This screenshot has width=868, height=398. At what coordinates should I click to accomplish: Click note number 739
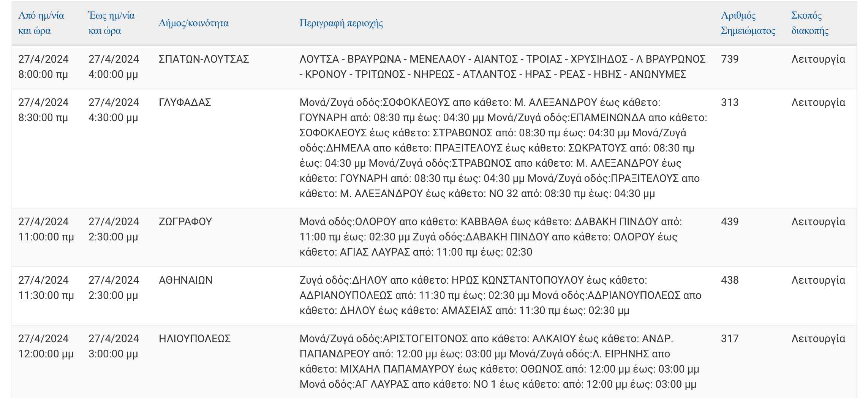pyautogui.click(x=729, y=59)
